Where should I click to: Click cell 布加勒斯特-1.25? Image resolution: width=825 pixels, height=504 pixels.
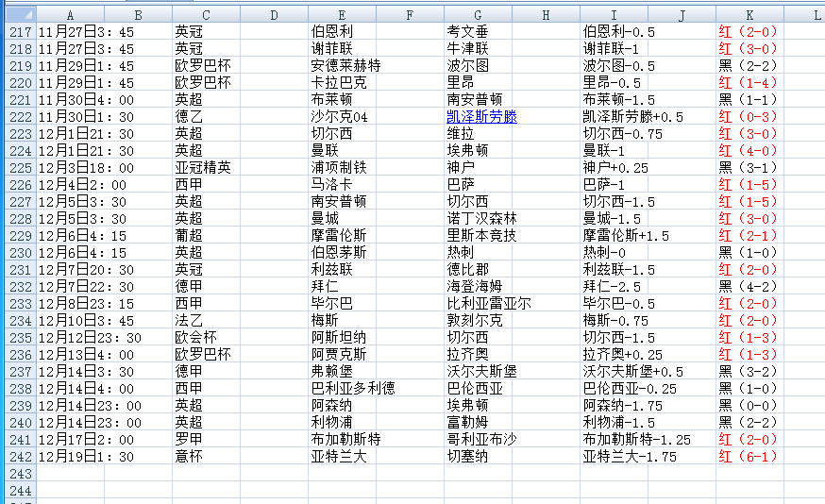[636, 439]
